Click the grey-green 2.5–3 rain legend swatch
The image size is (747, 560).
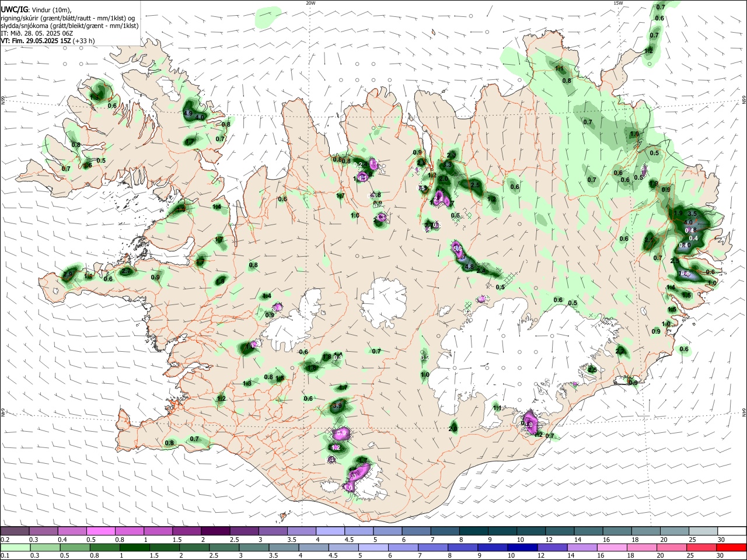point(224,547)
